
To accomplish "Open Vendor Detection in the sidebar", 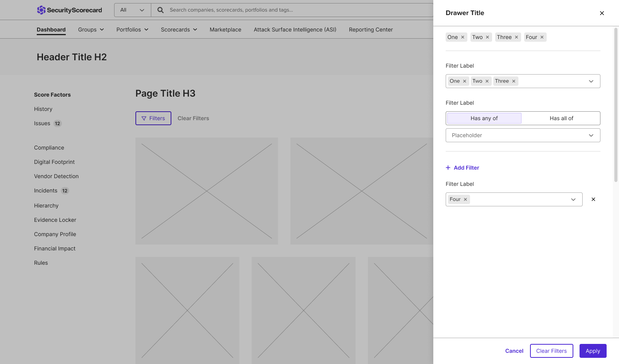I will tap(56, 176).
